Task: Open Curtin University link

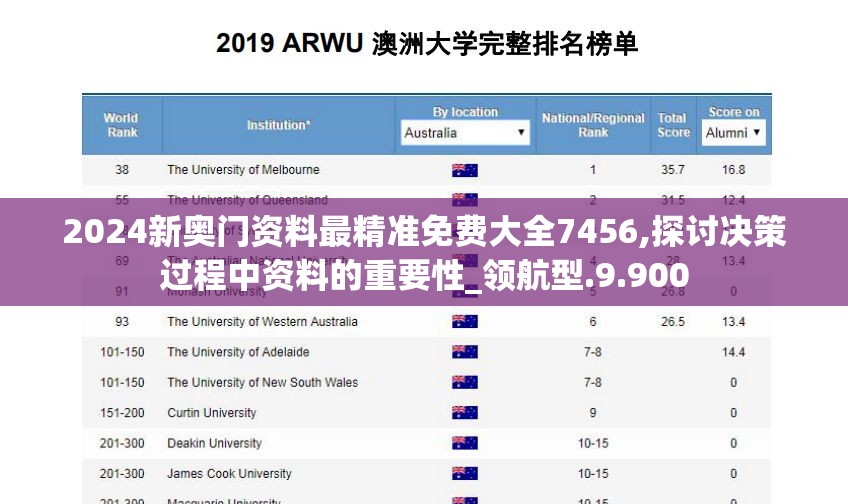Action: [211, 413]
